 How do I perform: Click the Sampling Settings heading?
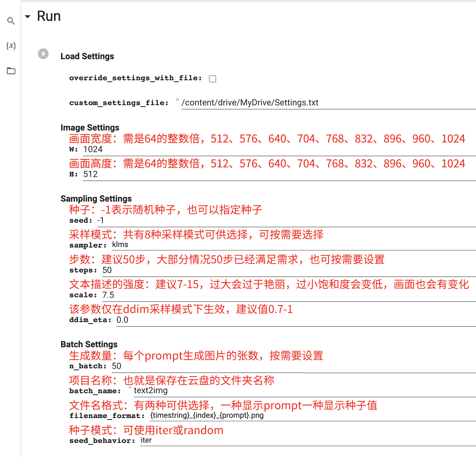(96, 199)
